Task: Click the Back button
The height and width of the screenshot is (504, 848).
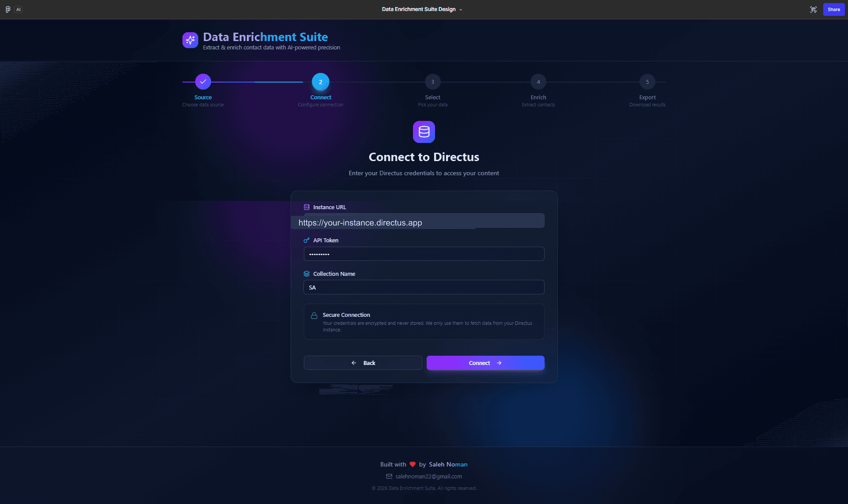Action: pyautogui.click(x=363, y=363)
